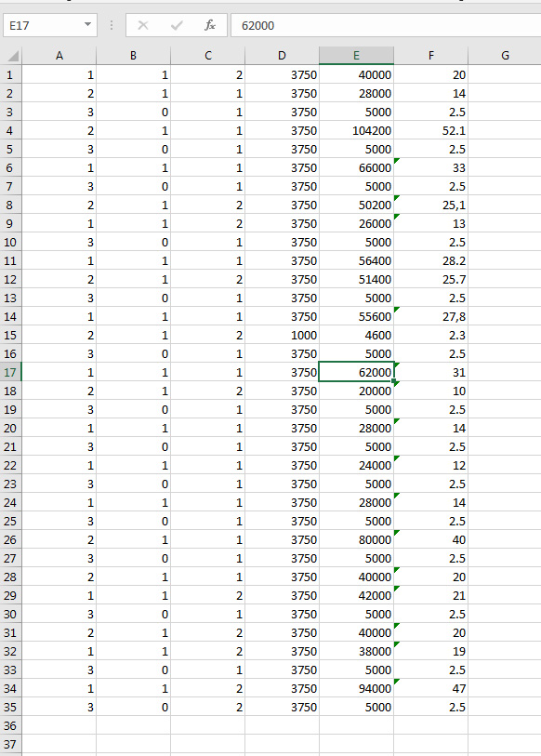Select column A header
The height and width of the screenshot is (756, 541).
59,56
